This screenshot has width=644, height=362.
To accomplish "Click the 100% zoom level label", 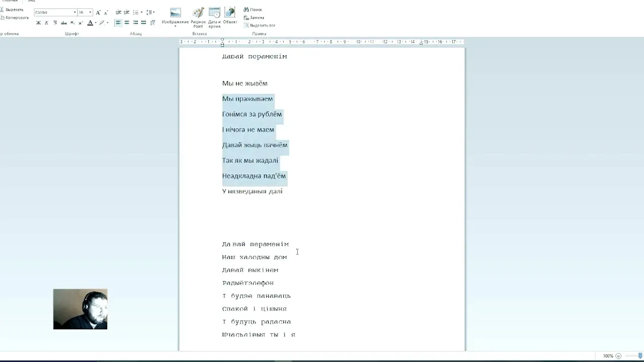I will pyautogui.click(x=608, y=356).
